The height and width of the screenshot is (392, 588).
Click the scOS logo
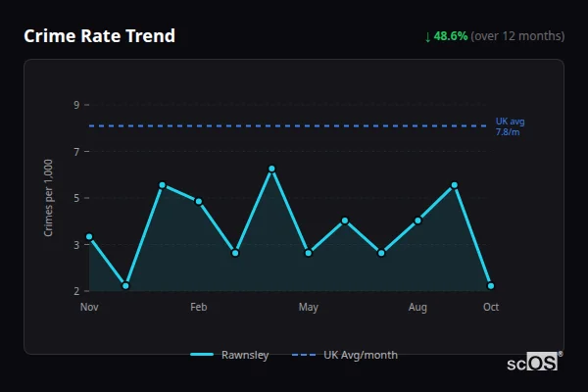pyautogui.click(x=534, y=362)
